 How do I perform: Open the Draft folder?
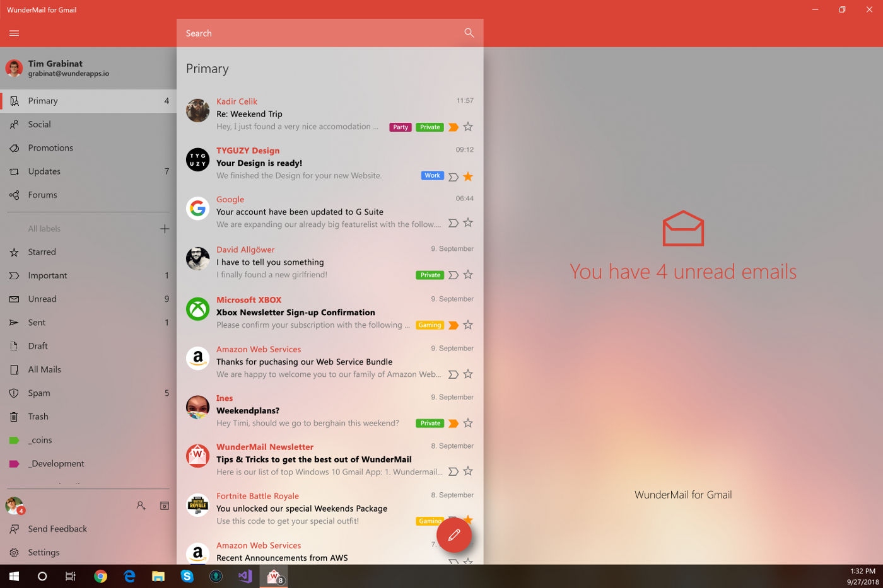pyautogui.click(x=88, y=346)
